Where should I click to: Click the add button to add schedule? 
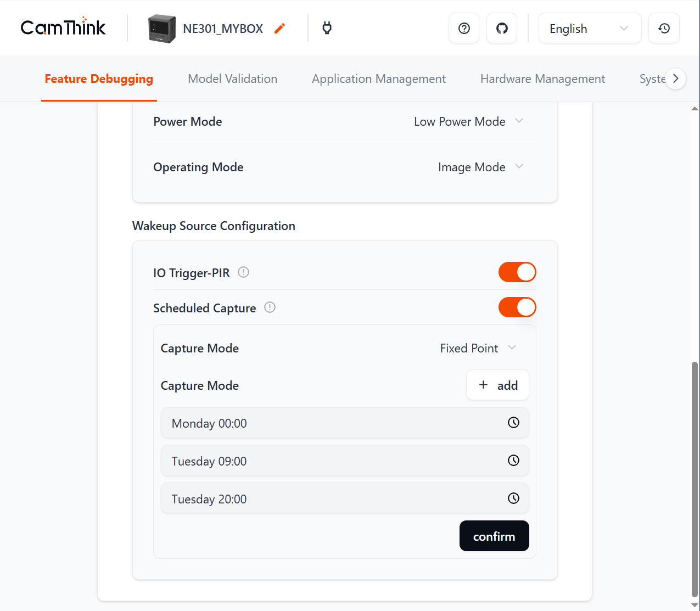pos(497,385)
